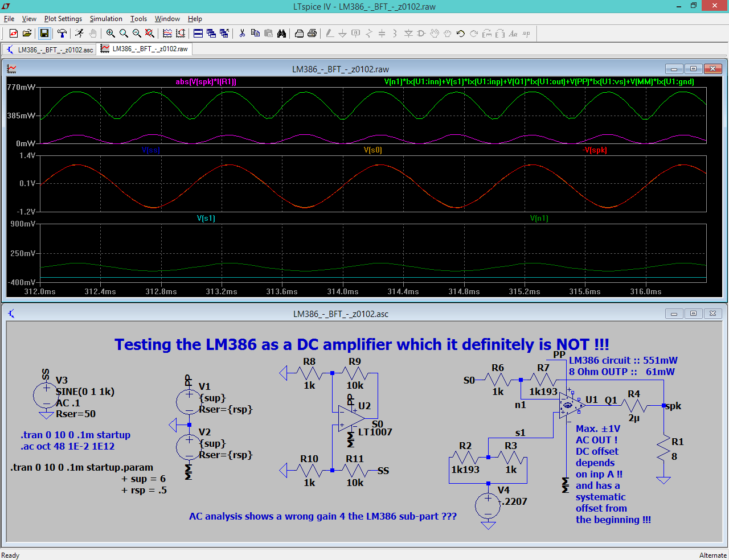729x560 pixels.
Task: Click the Redo arrow icon
Action: pyautogui.click(x=474, y=34)
